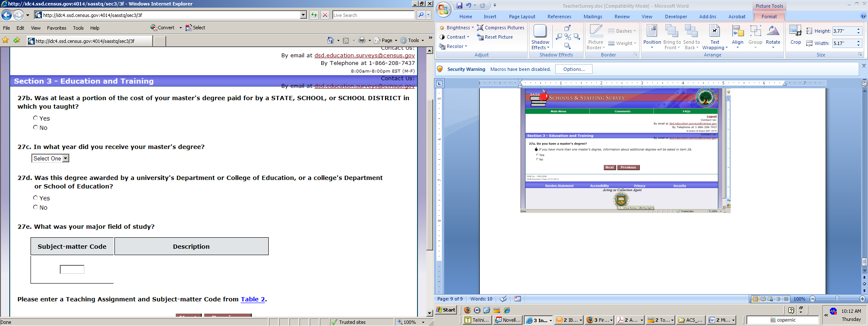The height and width of the screenshot is (326, 868).
Task: Click the Save icon in Quick Access toolbar
Action: point(459,6)
